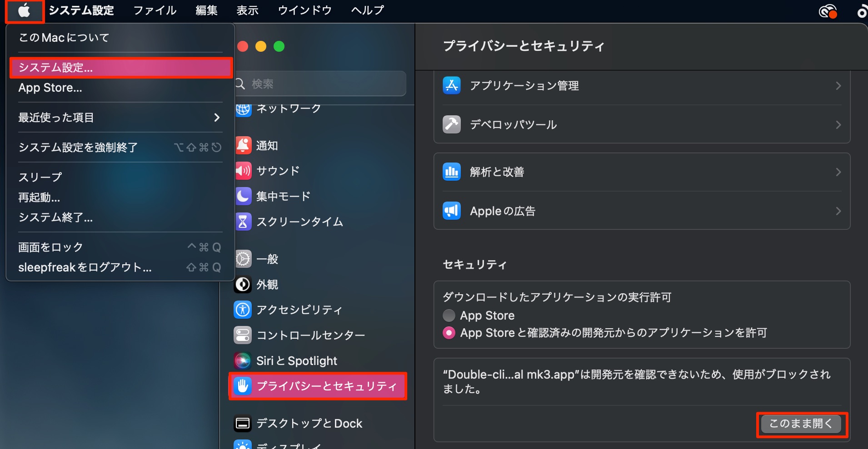Expand the アプリケーション管理 row chevron
Image resolution: width=868 pixels, height=449 pixels.
click(838, 85)
